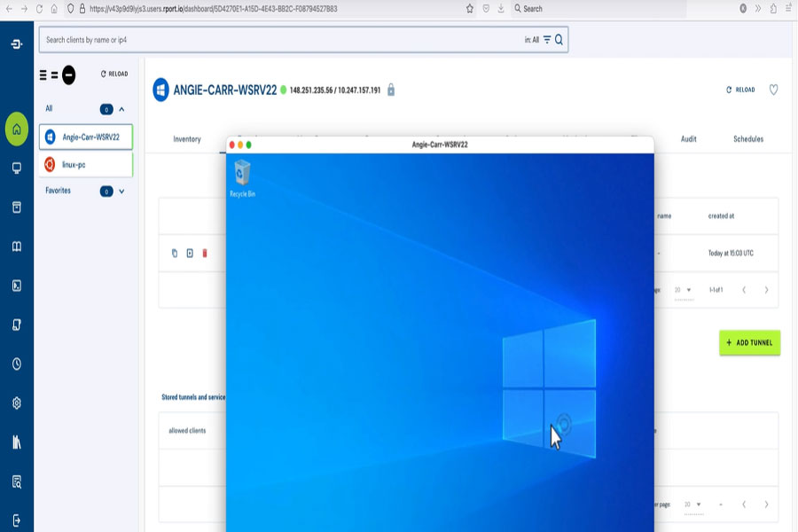
Task: Open the settings gear in the sidebar
Action: (17, 403)
